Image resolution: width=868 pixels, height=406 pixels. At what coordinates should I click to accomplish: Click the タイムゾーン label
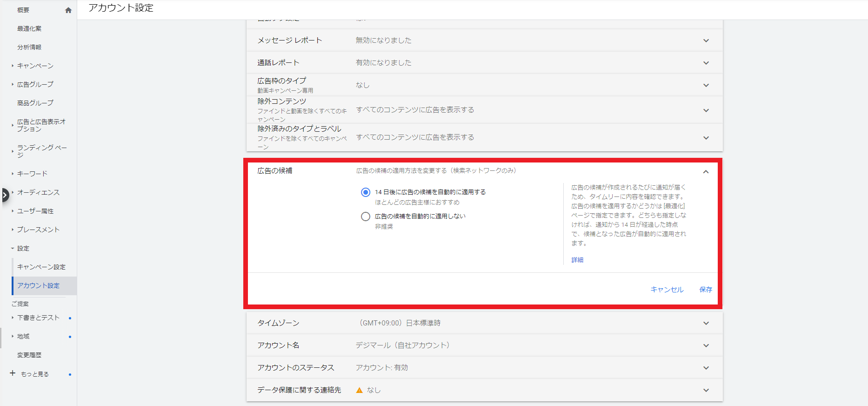(279, 323)
